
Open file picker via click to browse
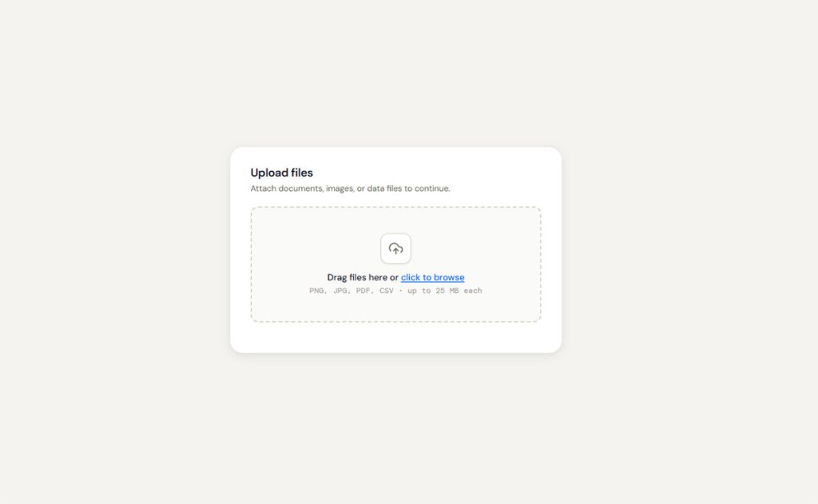coord(432,278)
